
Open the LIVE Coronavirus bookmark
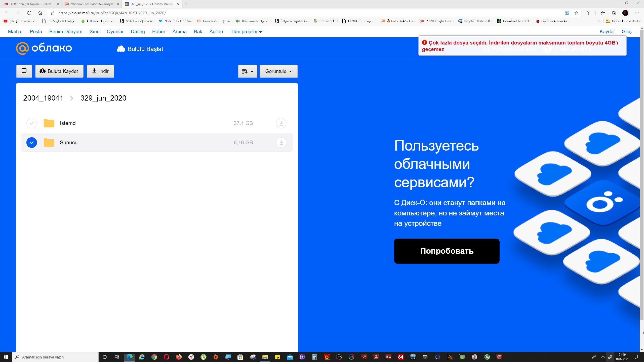(20, 21)
